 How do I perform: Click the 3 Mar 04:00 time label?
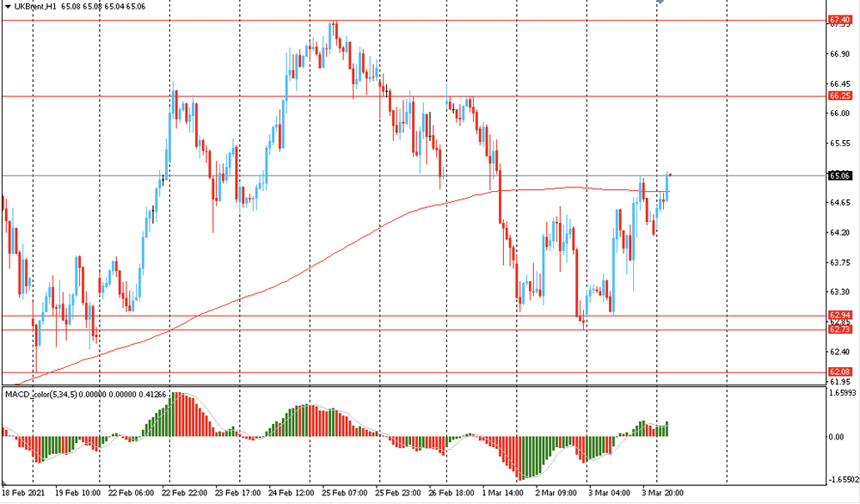click(609, 493)
